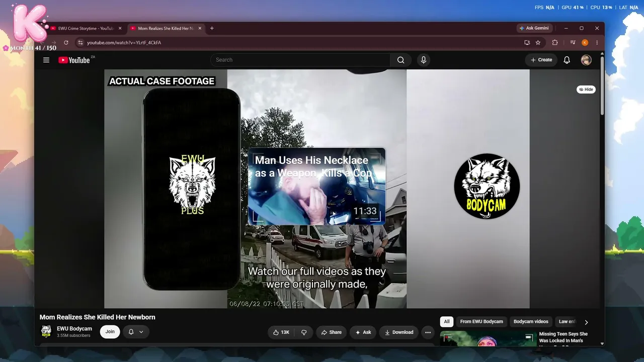Install app icon in the address bar

coord(527,43)
